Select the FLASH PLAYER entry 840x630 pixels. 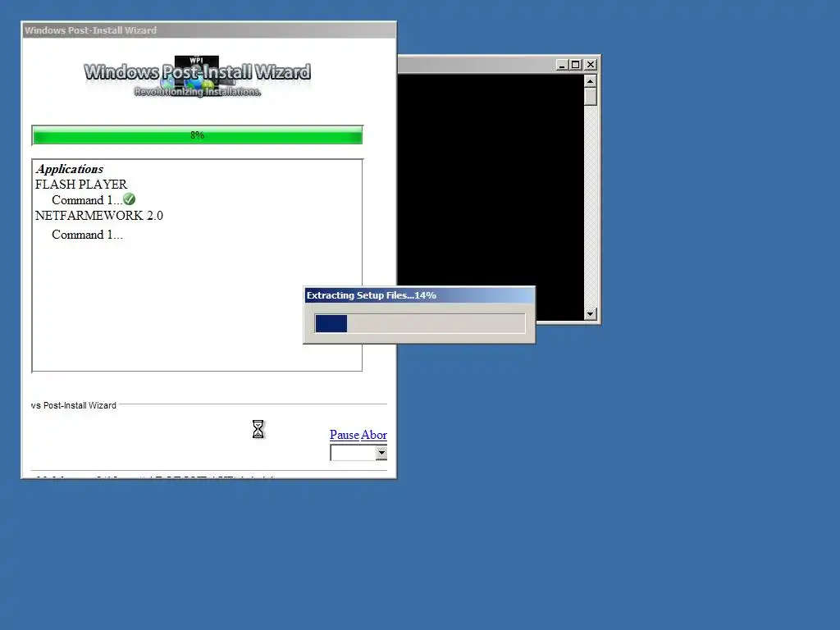point(81,185)
